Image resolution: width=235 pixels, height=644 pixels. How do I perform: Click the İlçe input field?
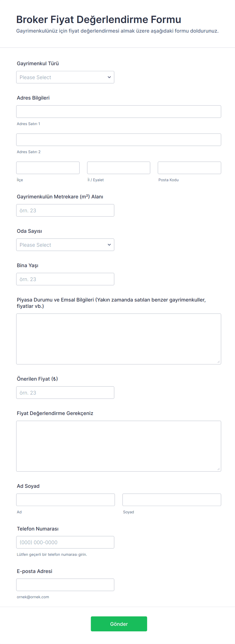[x=48, y=168]
